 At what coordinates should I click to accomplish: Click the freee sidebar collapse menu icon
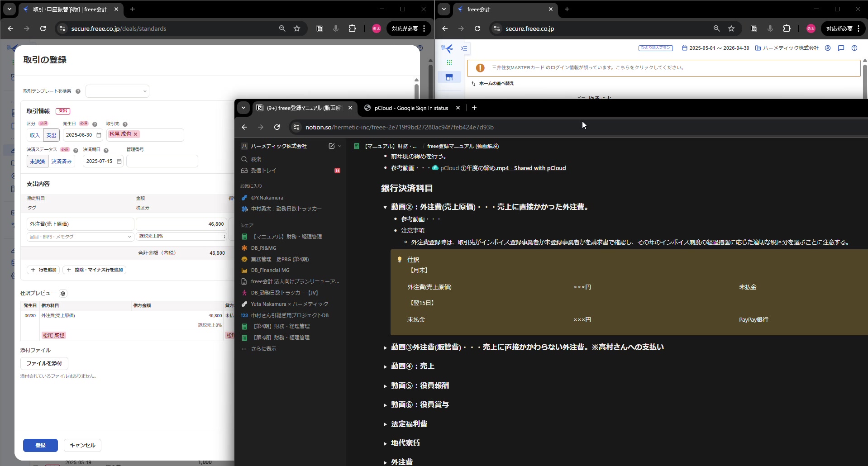(x=464, y=48)
